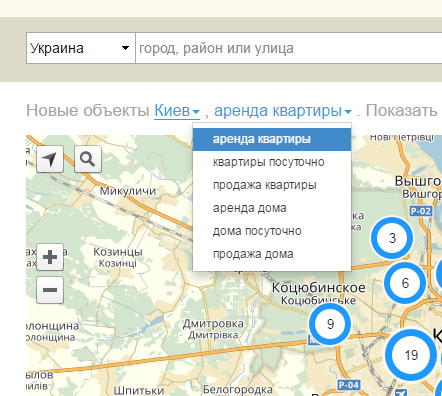The width and height of the screenshot is (442, 396).
Task: Choose аренда дома from the list
Action: click(x=272, y=208)
